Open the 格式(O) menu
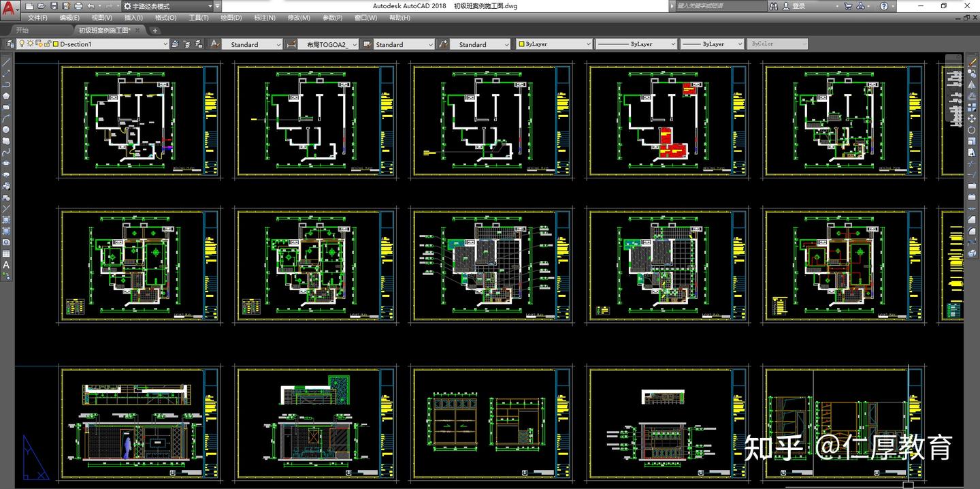Viewport: 980px width, 489px height. coord(165,18)
